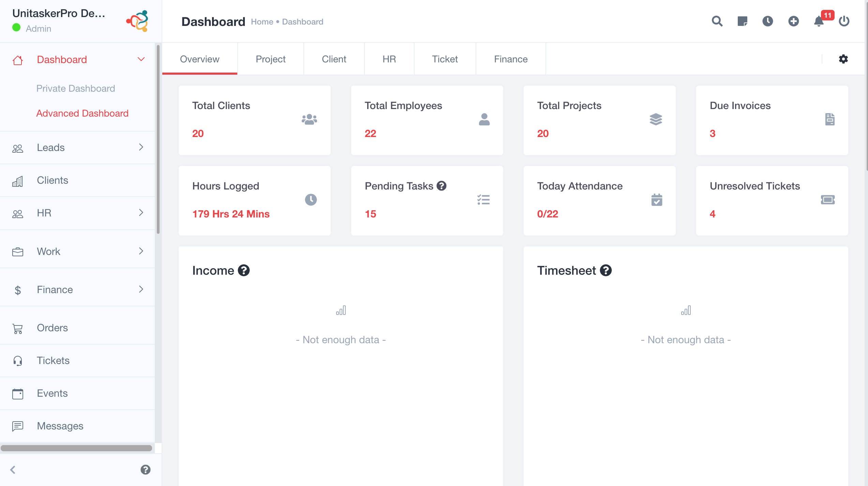Screen dimensions: 868x486
Task: Open the time log clock icon
Action: pos(768,21)
